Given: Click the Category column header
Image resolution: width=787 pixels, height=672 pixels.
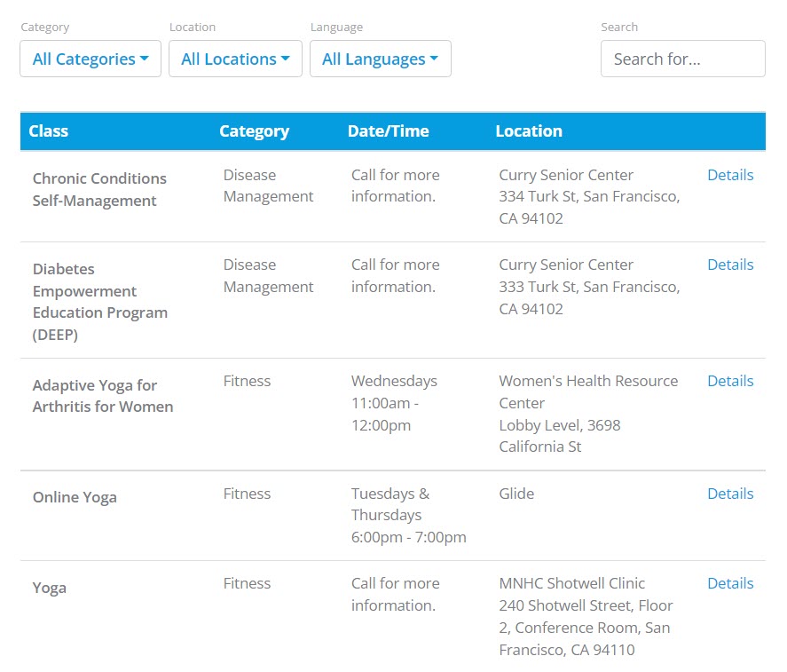Looking at the screenshot, I should click(254, 131).
